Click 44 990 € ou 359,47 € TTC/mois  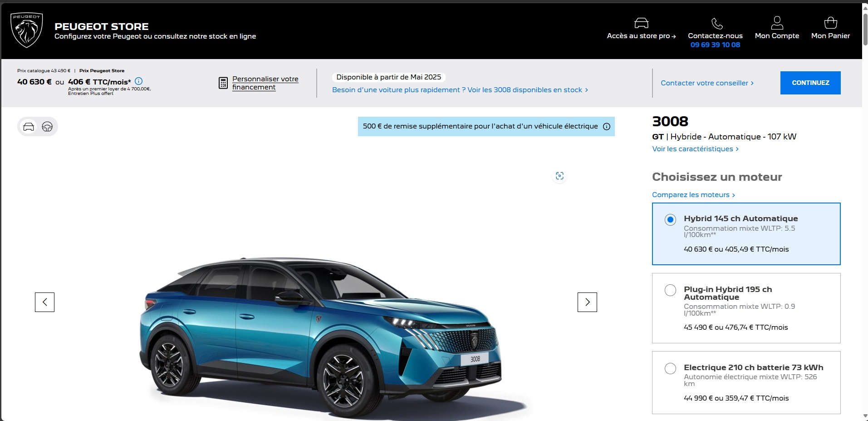tap(736, 398)
